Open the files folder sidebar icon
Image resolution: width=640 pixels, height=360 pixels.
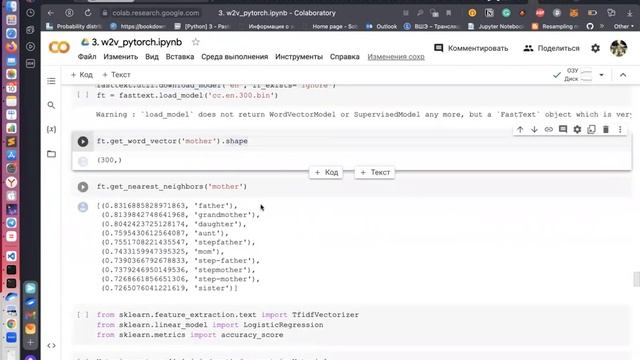[51, 154]
